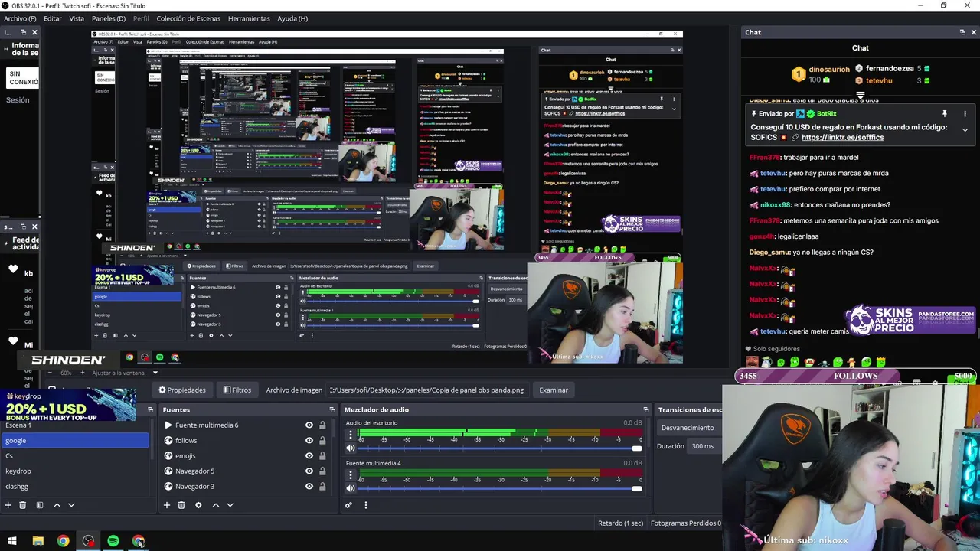This screenshot has height=551, width=980.
Task: Toggle lock on Navegador 5 source
Action: [322, 471]
